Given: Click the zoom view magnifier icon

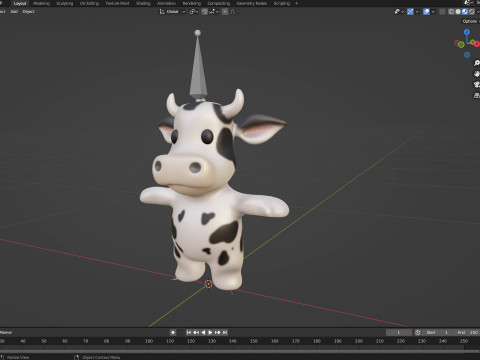Looking at the screenshot, I should (477, 63).
